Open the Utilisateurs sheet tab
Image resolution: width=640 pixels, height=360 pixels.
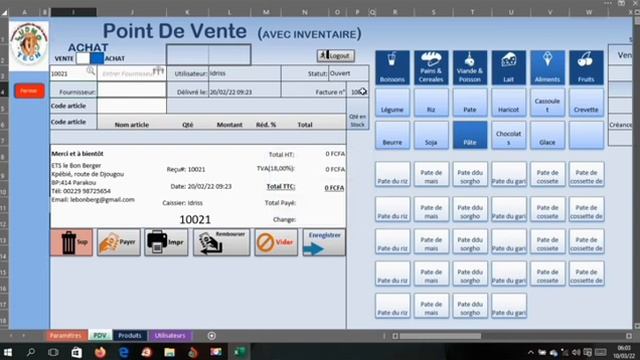pyautogui.click(x=170, y=336)
